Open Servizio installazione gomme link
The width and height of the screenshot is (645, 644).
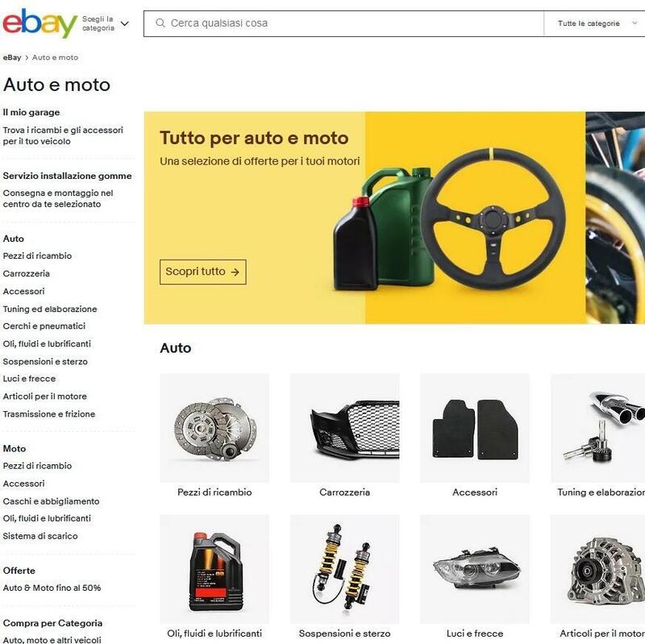[x=68, y=176]
